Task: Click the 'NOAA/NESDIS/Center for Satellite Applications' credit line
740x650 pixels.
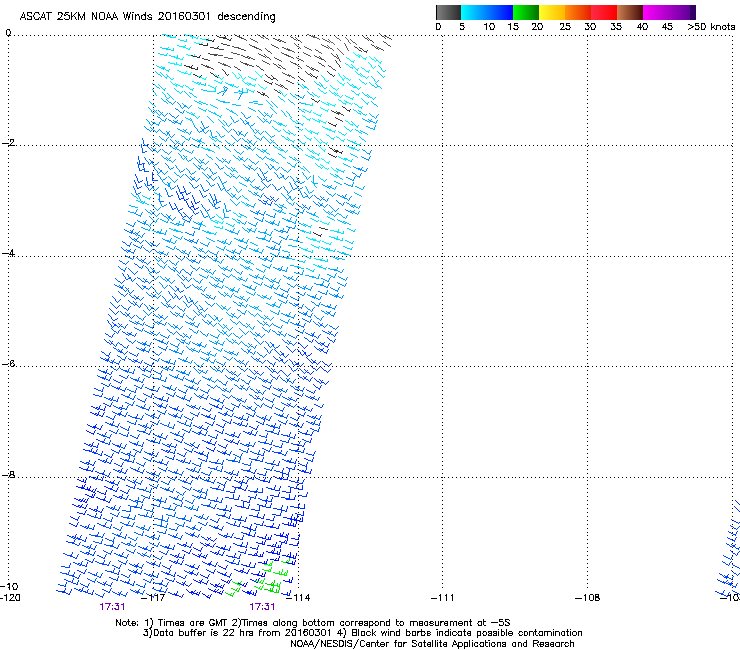Action: [432, 644]
